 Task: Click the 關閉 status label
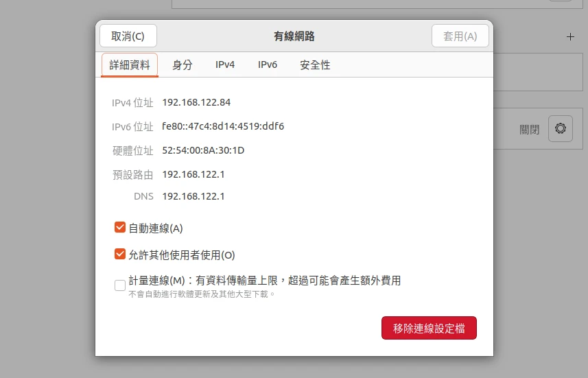coord(530,129)
